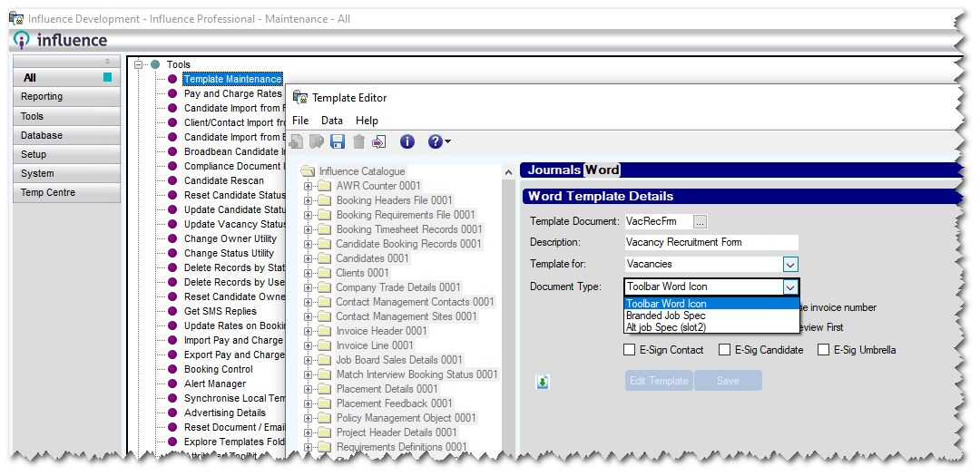This screenshot has width=980, height=476.
Task: Click the purple bullet beside Booking Control
Action: tap(172, 369)
